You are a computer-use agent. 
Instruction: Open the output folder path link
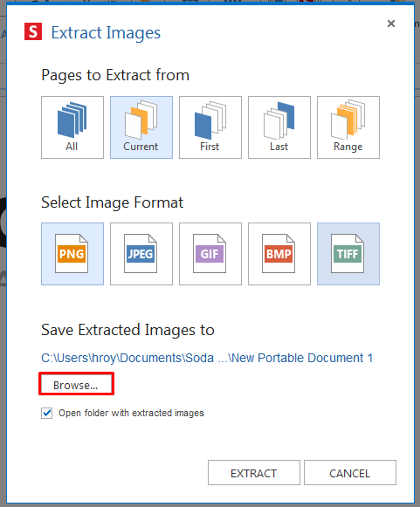pyautogui.click(x=207, y=358)
